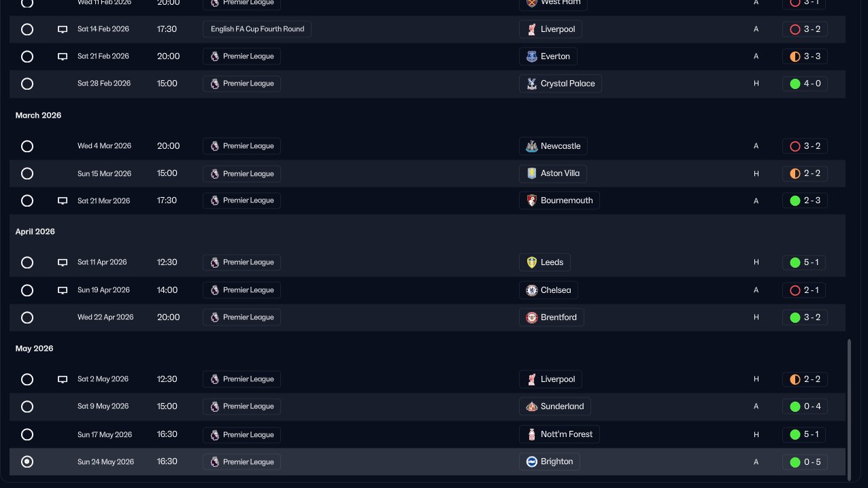Open the Brentford team link

click(558, 317)
